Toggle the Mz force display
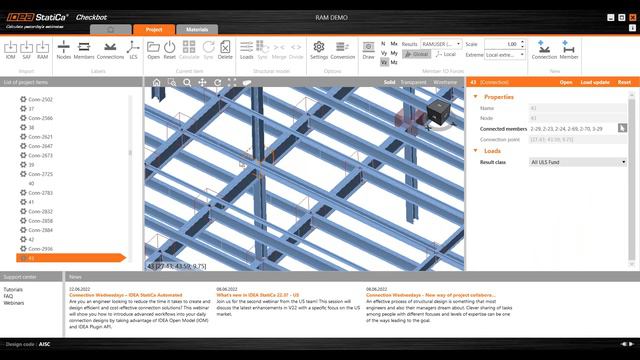This screenshot has height=360, width=640. coord(394,62)
